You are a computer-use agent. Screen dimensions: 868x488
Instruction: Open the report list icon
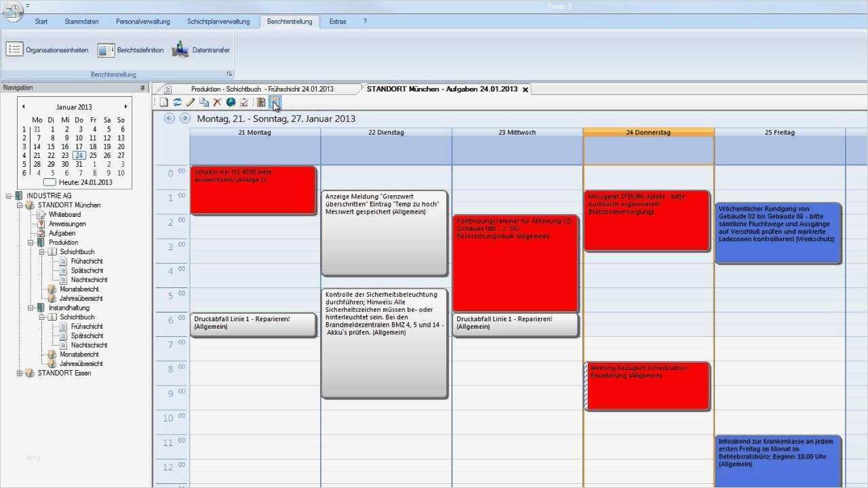(x=261, y=102)
